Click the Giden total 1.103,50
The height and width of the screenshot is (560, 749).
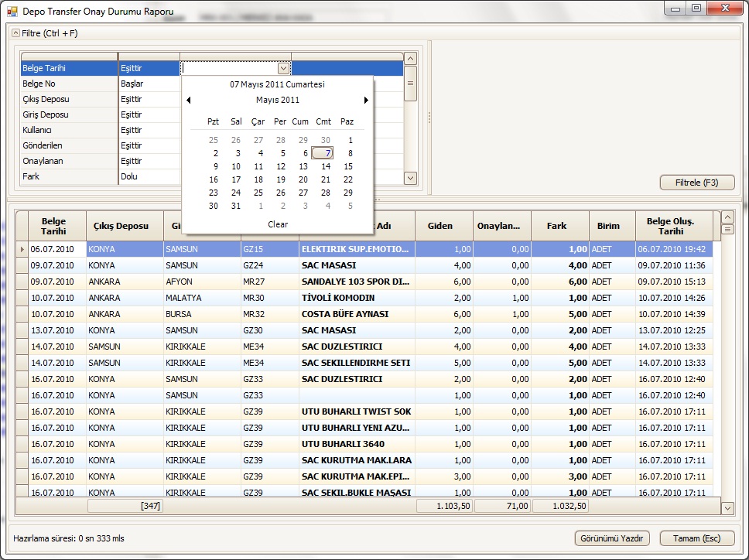coord(444,506)
